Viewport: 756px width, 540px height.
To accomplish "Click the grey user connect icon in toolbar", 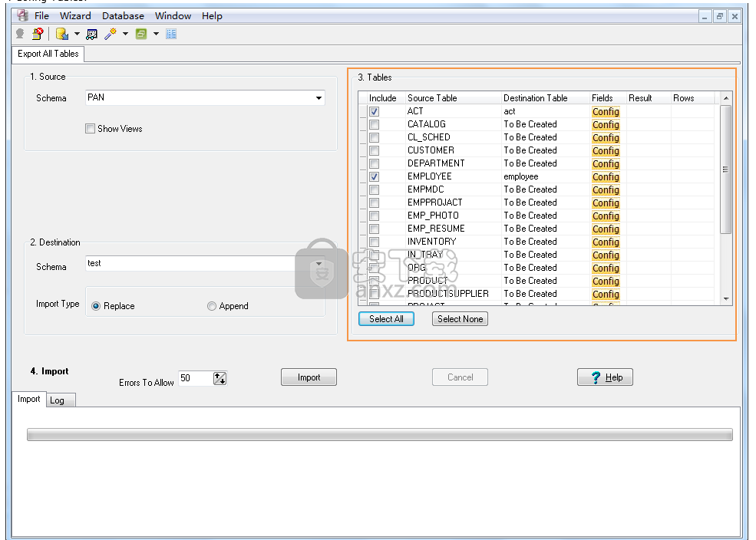I will (20, 34).
